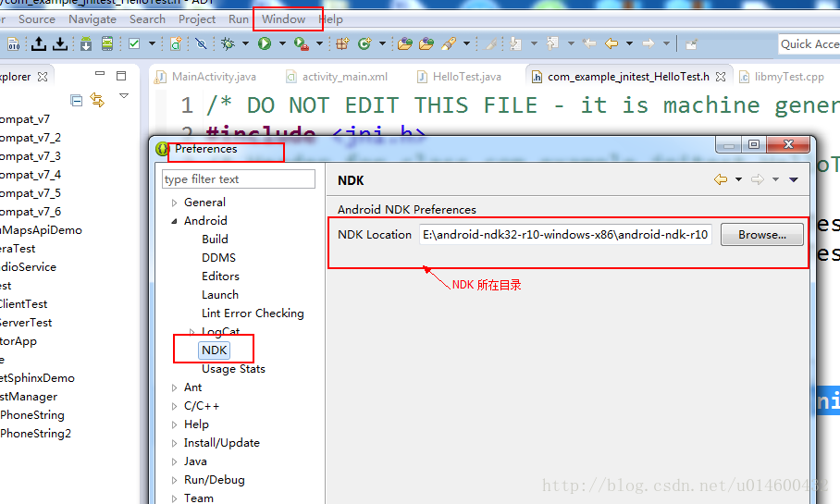The width and height of the screenshot is (840, 504).
Task: Switch to libmyTest.cpp editor tab
Action: pos(782,77)
